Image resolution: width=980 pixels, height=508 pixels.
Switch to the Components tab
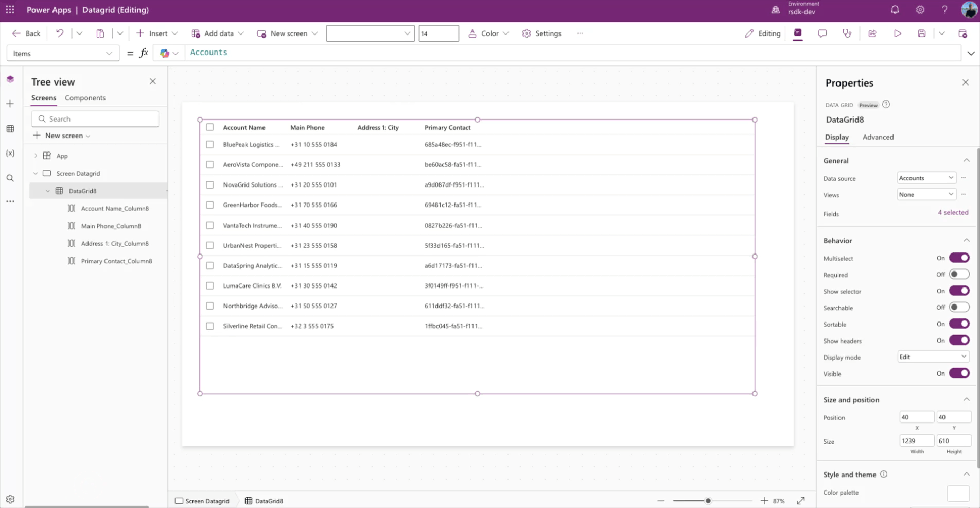[85, 98]
